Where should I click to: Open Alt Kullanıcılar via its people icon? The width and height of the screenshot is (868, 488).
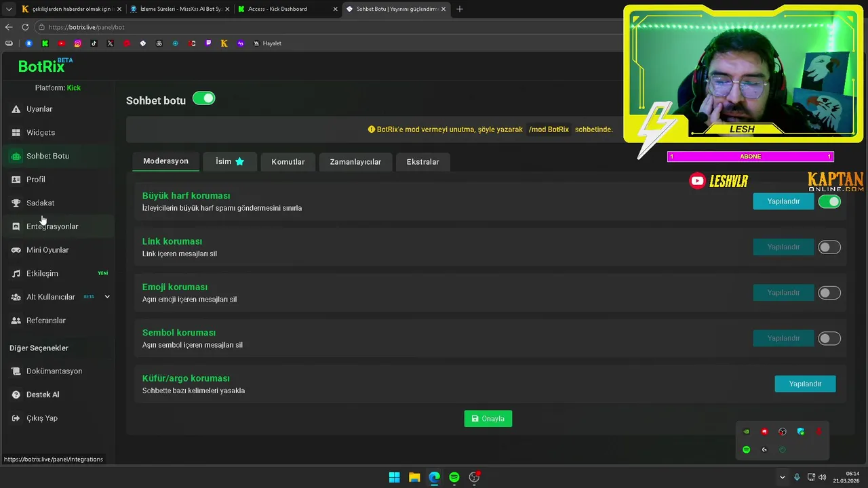[x=16, y=297]
